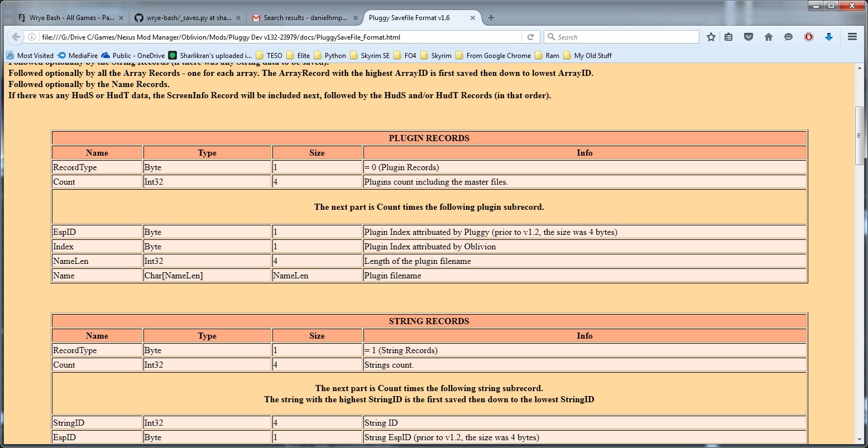Open Public - OneDrive bookmark

pyautogui.click(x=133, y=55)
